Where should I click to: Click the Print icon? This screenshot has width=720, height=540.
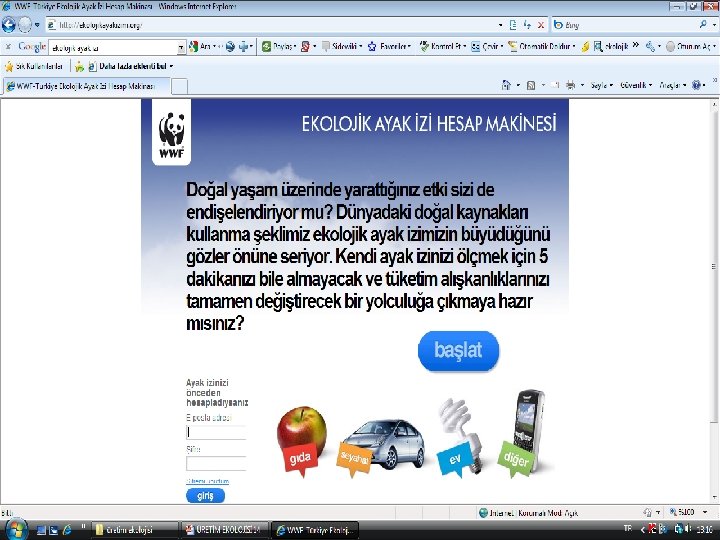click(x=570, y=85)
